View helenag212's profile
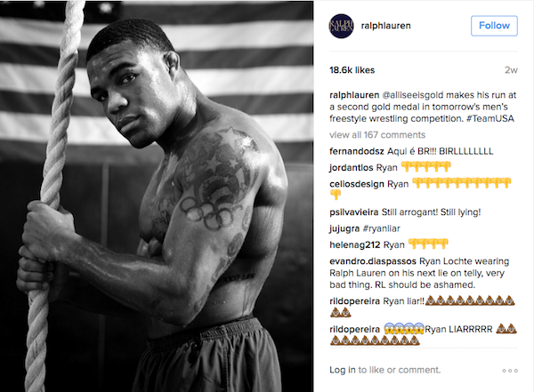The height and width of the screenshot is (392, 534). (354, 244)
